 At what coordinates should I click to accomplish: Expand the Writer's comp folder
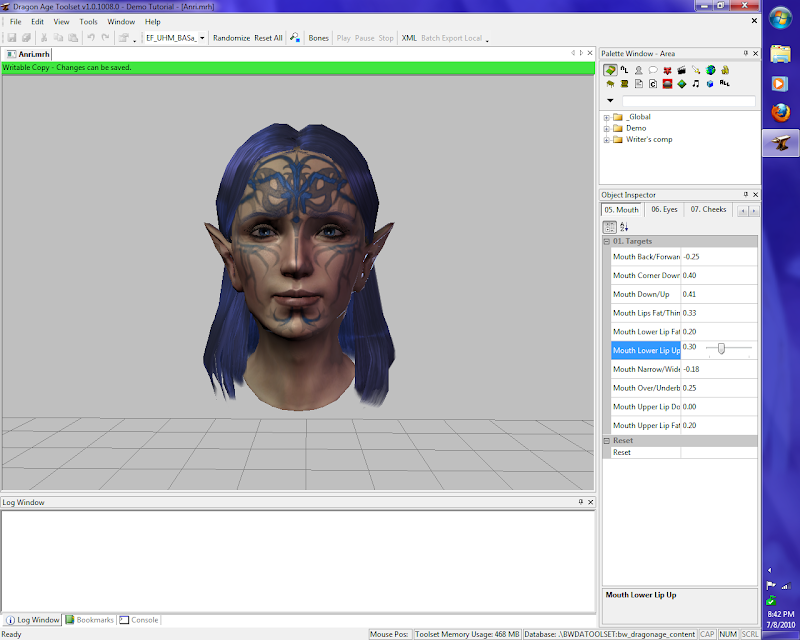pyautogui.click(x=607, y=139)
